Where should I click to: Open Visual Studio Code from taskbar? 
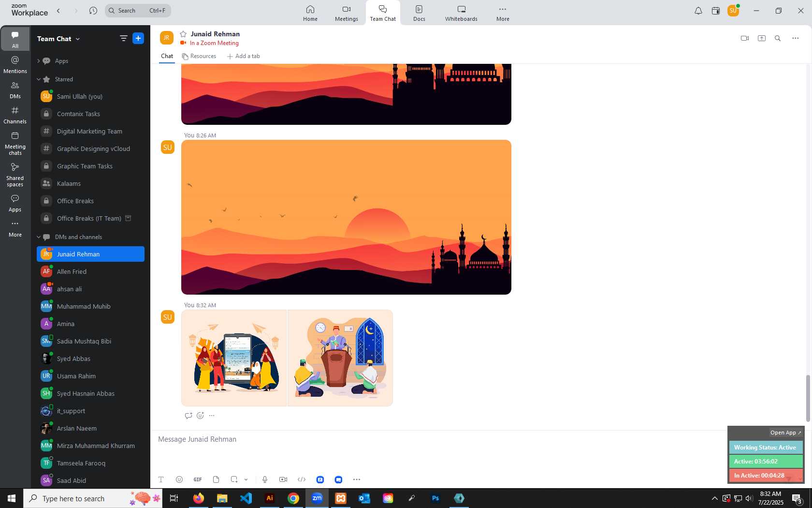click(246, 498)
